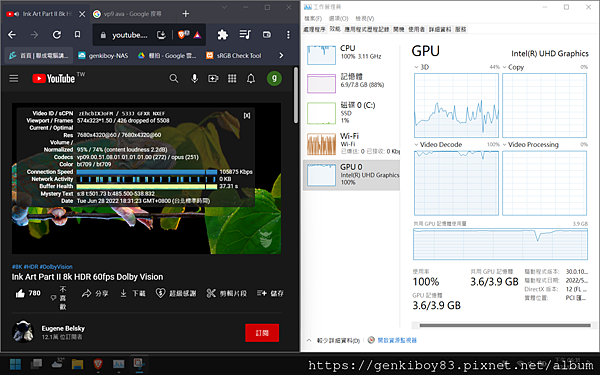This screenshot has height=375, width=600.
Task: Open the Eugene Belsky channel name
Action: tap(63, 328)
